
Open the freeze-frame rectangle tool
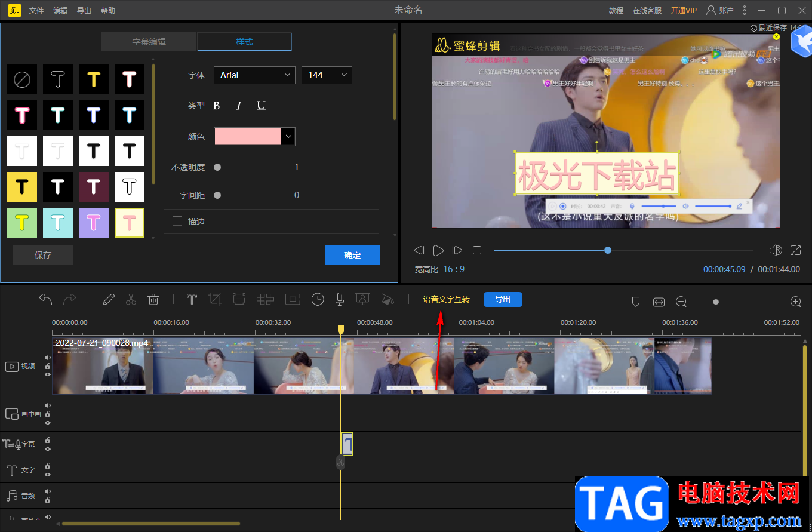pyautogui.click(x=293, y=299)
